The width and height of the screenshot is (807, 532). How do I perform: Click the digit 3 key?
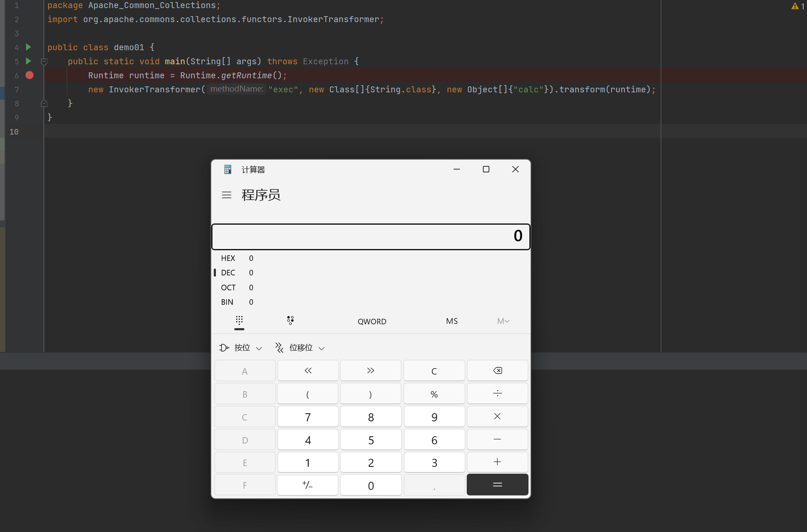point(434,462)
